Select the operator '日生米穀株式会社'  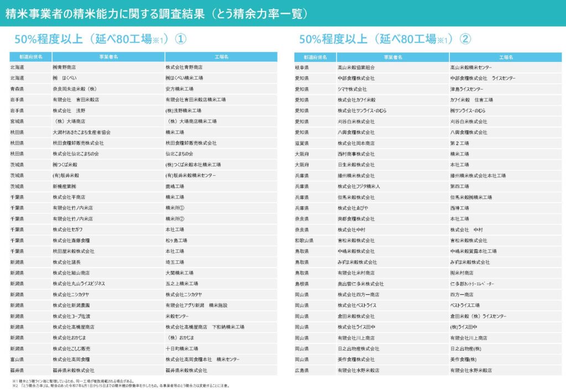(356, 165)
